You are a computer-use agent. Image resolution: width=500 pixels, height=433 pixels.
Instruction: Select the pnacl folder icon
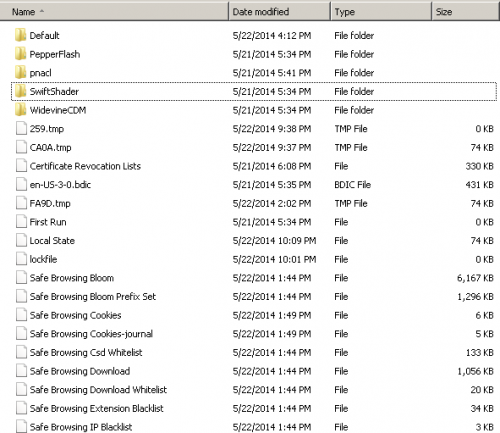click(x=21, y=72)
